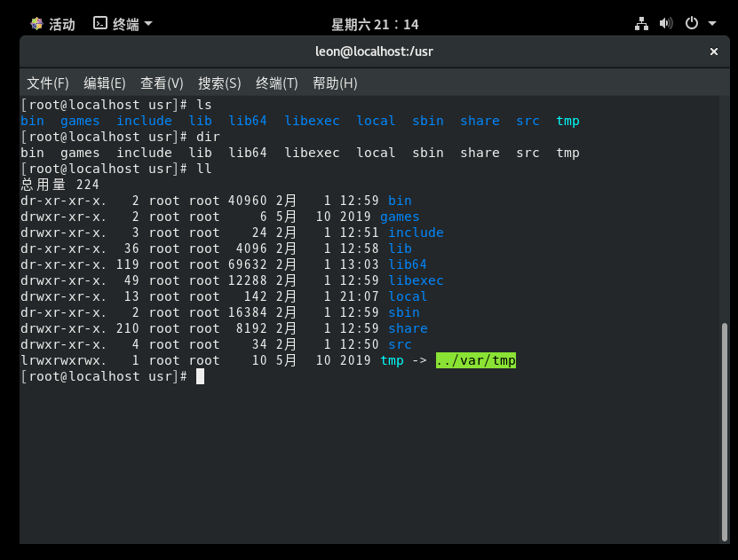The height and width of the screenshot is (560, 738).
Task: Click size value 40960
Action: click(248, 201)
